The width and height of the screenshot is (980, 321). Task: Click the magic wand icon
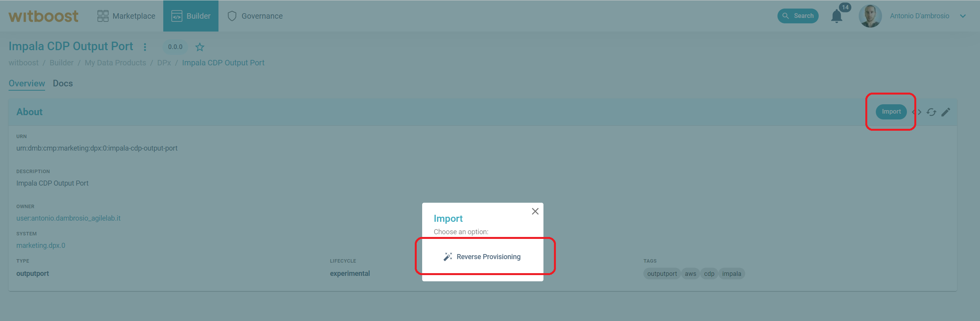448,257
